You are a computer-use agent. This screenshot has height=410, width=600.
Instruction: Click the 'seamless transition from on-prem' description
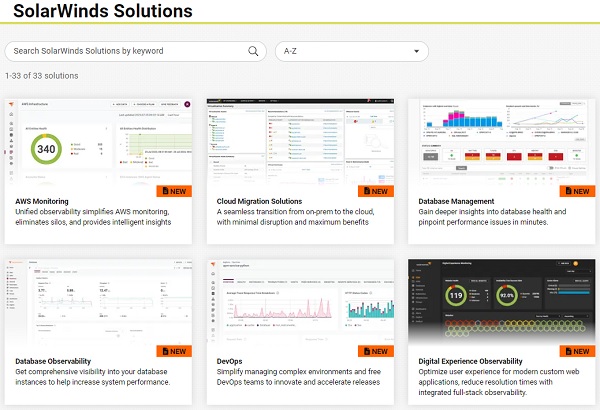point(295,217)
